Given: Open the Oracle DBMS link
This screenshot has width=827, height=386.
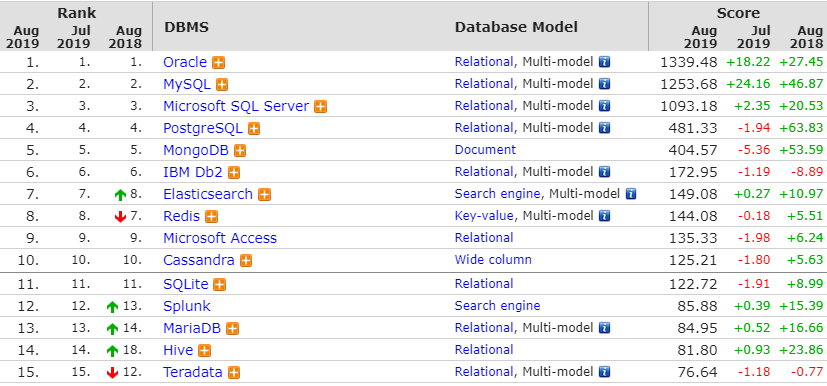Looking at the screenshot, I should pyautogui.click(x=185, y=62).
